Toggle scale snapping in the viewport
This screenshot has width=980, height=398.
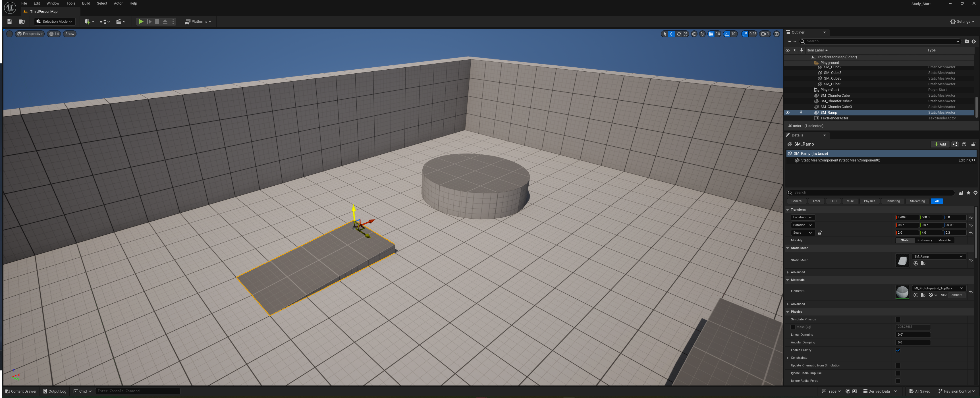745,34
